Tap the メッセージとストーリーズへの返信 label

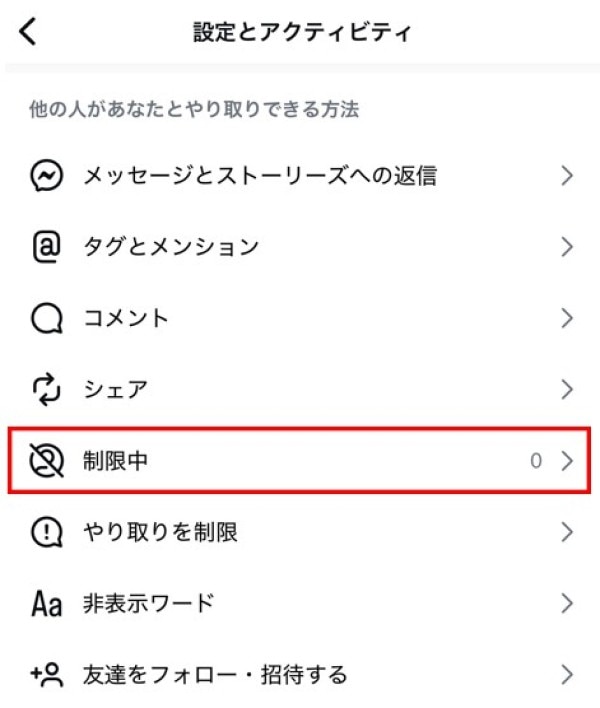point(260,177)
